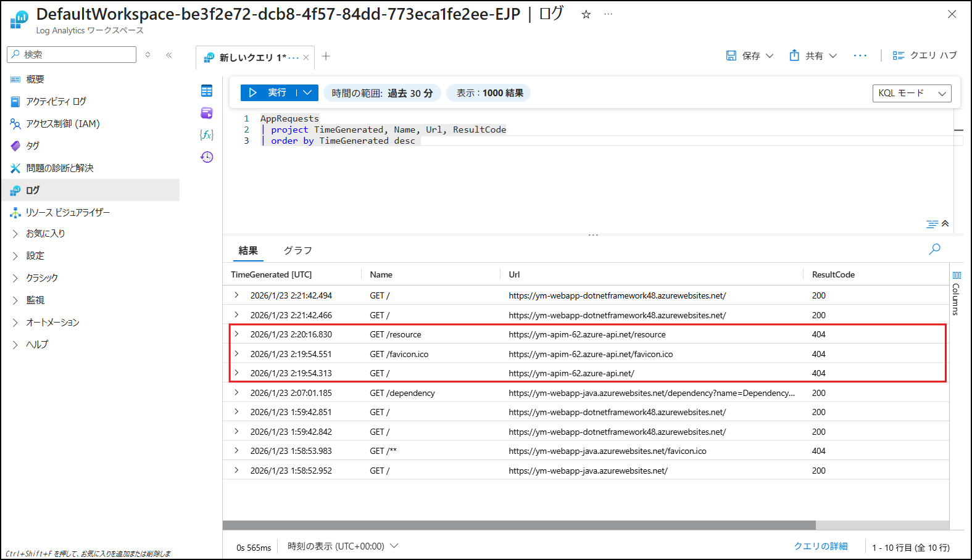Open the 共有 menu
This screenshot has width=972, height=560.
click(813, 56)
